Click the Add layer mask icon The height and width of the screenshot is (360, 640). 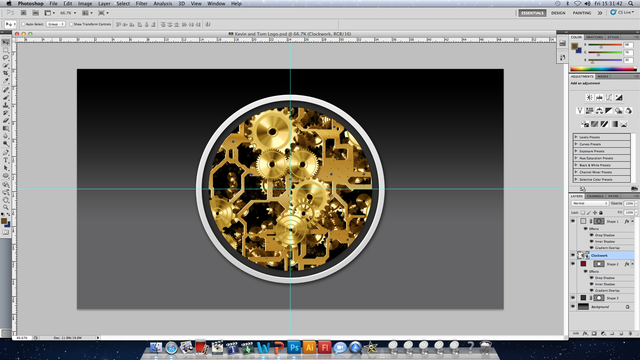pos(594,333)
